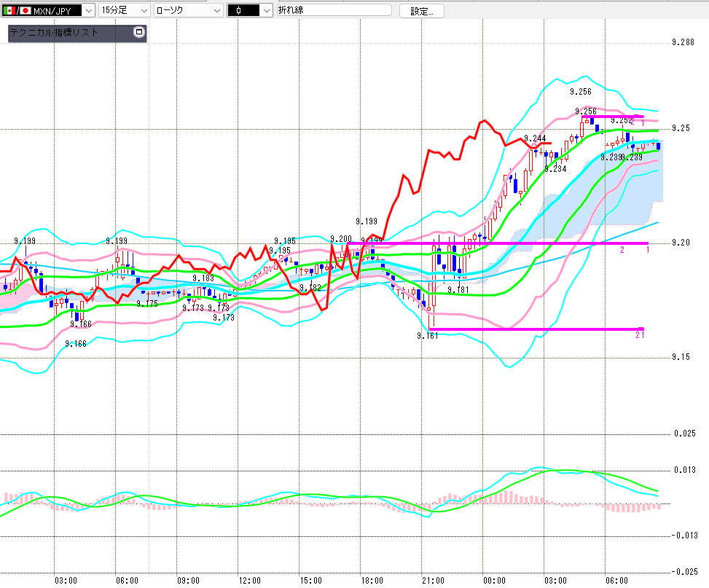The width and height of the screenshot is (709, 588).
Task: Select the magenta horizontal line at 9.20
Action: [x=498, y=243]
